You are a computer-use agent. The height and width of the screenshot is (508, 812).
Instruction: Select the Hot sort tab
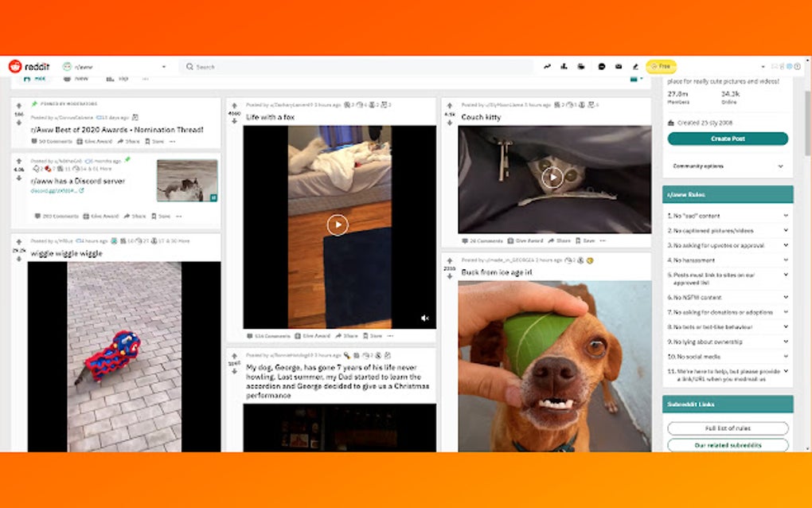(x=36, y=78)
